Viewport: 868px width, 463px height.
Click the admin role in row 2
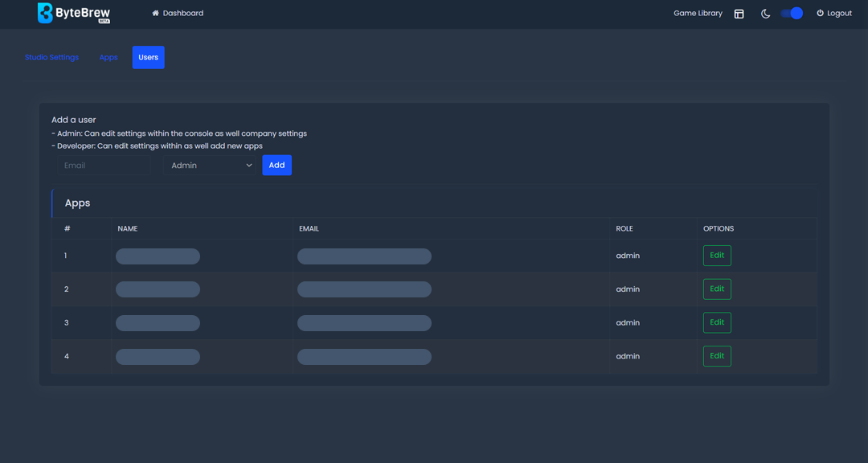(x=628, y=289)
